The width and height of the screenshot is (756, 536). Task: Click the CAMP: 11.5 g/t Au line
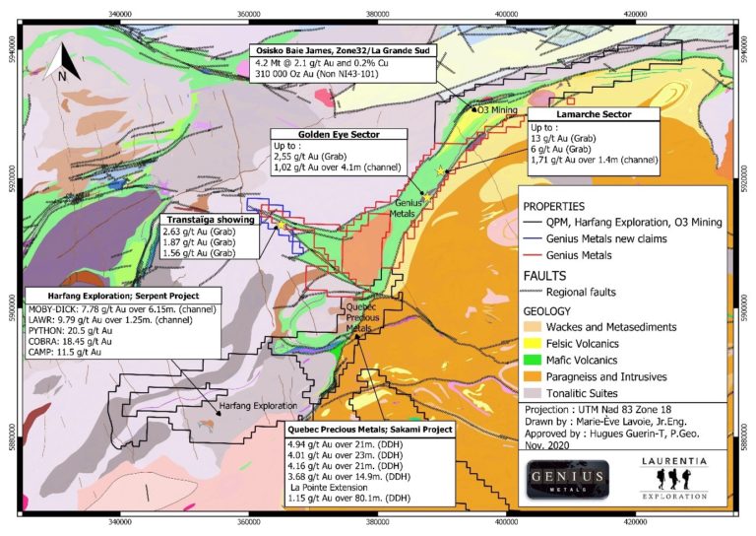pyautogui.click(x=65, y=352)
